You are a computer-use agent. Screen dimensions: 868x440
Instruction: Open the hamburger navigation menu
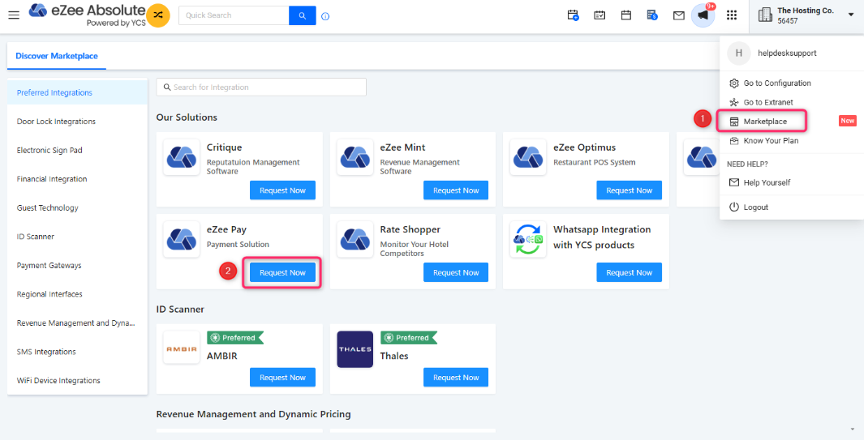[14, 15]
